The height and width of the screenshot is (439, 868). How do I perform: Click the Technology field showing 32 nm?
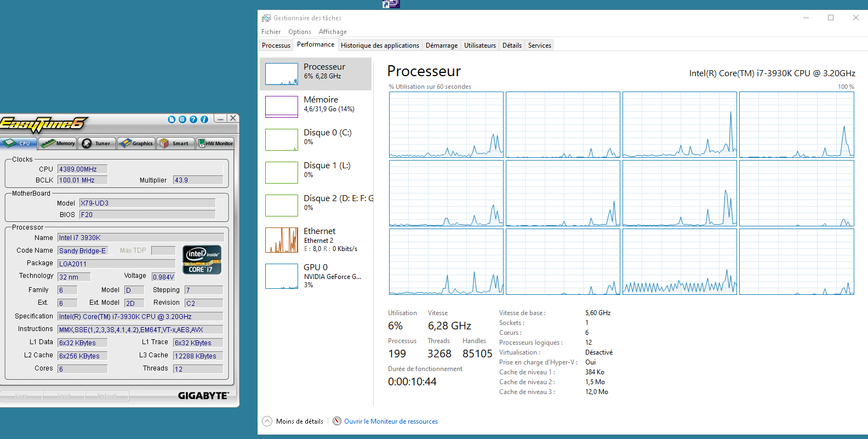coord(74,277)
